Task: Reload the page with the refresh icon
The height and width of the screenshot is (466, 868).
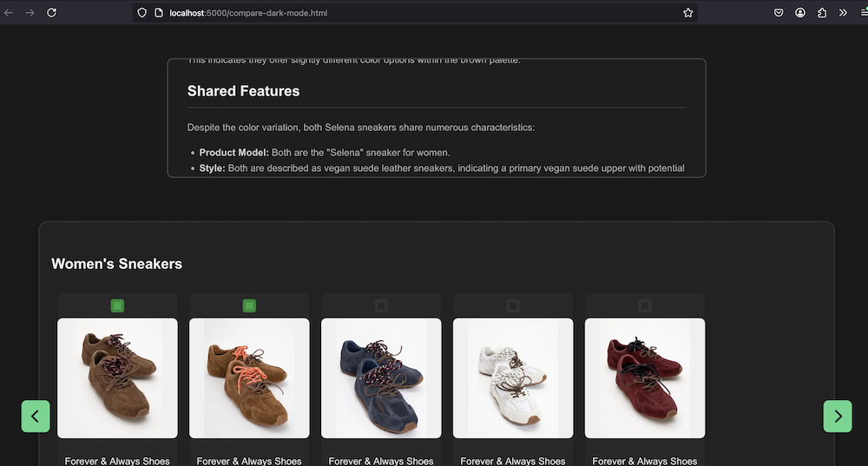Action: tap(51, 13)
